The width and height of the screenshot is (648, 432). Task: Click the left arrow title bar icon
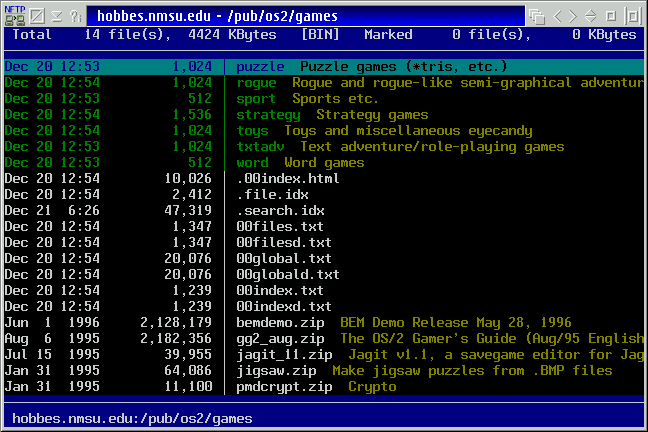click(559, 15)
